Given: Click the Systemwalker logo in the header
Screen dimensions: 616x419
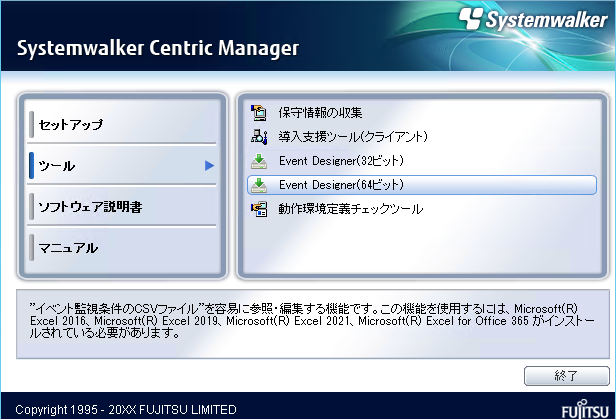Looking at the screenshot, I should click(x=531, y=20).
